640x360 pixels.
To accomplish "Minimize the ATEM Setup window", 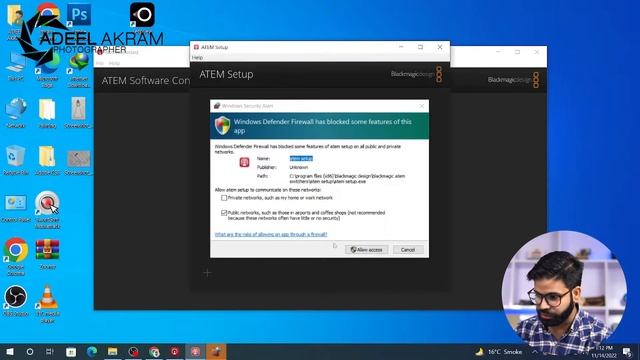I will tap(401, 47).
